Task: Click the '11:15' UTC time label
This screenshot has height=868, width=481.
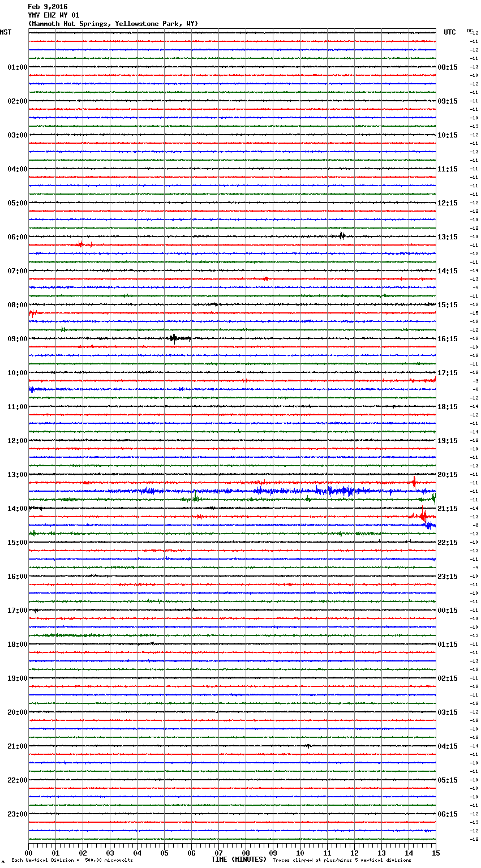Action: [448, 169]
